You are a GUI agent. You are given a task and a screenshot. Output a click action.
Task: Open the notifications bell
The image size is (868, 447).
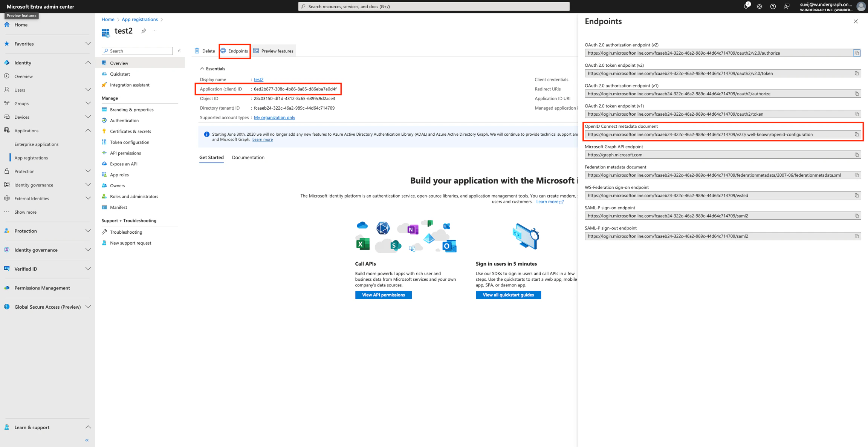[x=746, y=6]
